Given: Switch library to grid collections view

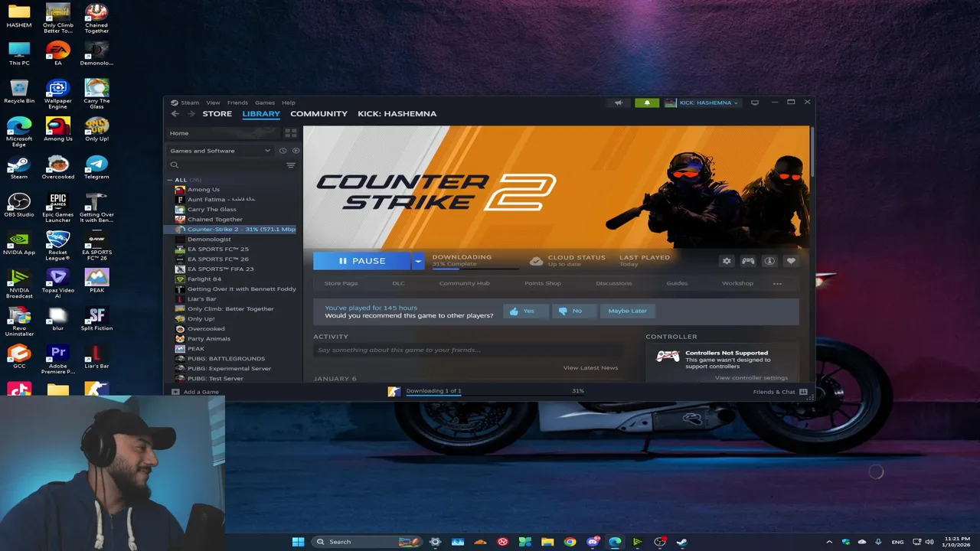Looking at the screenshot, I should [x=291, y=133].
